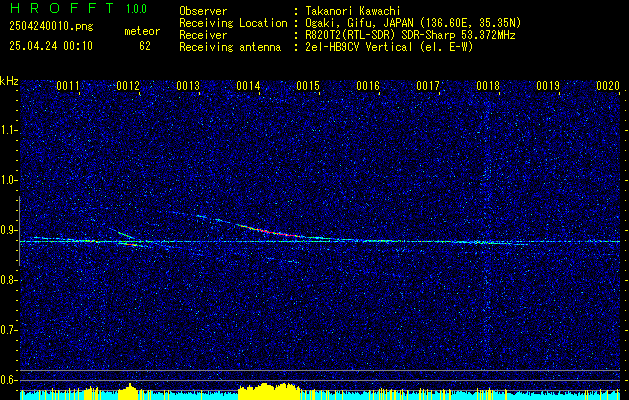Viewport: 629px width, 400px height.
Task: Click the bright red meteor echo trace near 0014
Action: point(269,231)
